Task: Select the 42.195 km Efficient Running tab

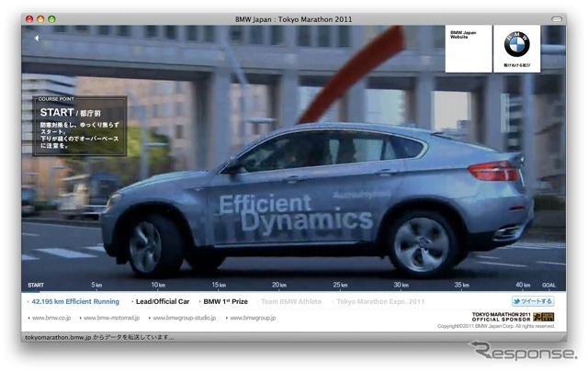Action: click(x=75, y=301)
